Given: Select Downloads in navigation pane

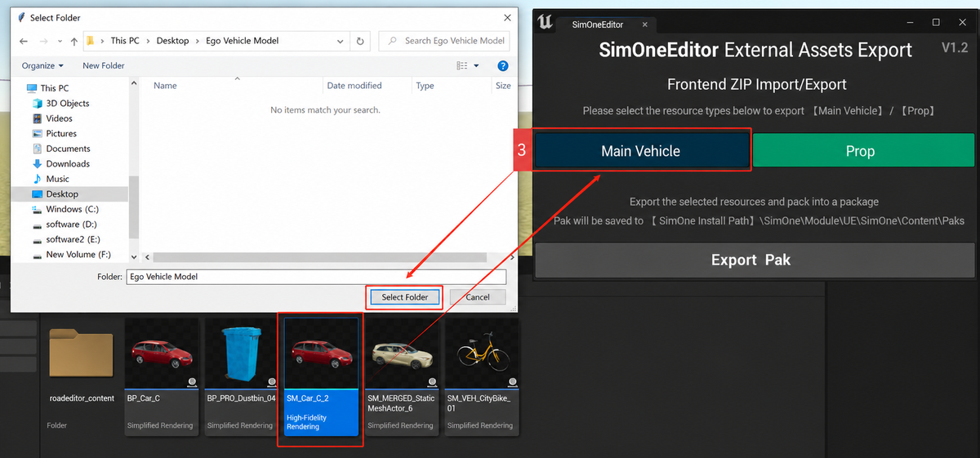Looking at the screenshot, I should 68,163.
